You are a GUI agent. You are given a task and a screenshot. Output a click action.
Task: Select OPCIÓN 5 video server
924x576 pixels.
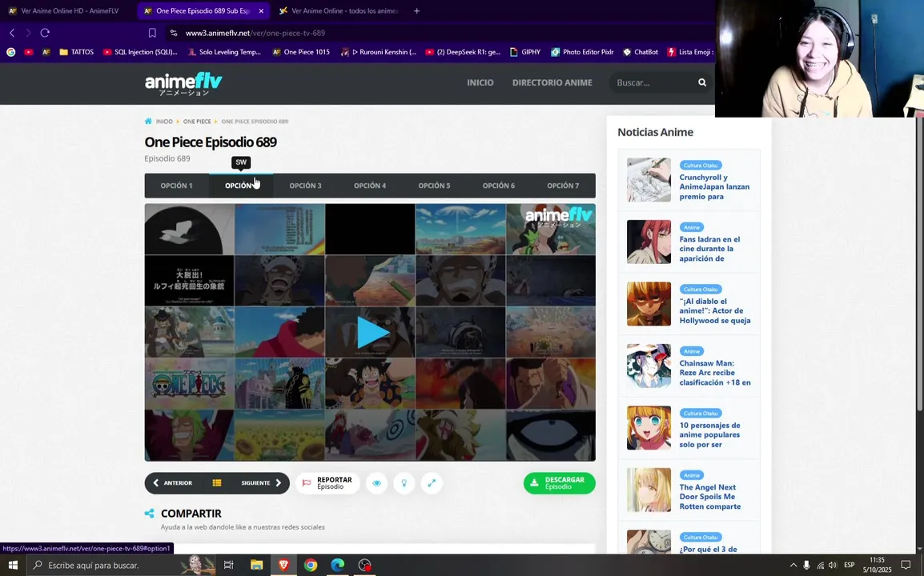coord(434,186)
